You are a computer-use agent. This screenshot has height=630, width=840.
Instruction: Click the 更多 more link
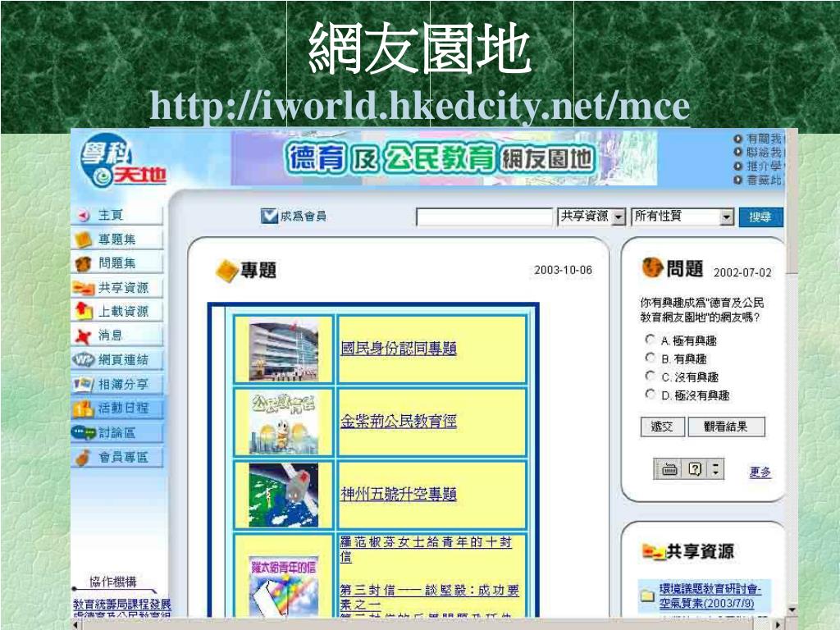coord(760,472)
